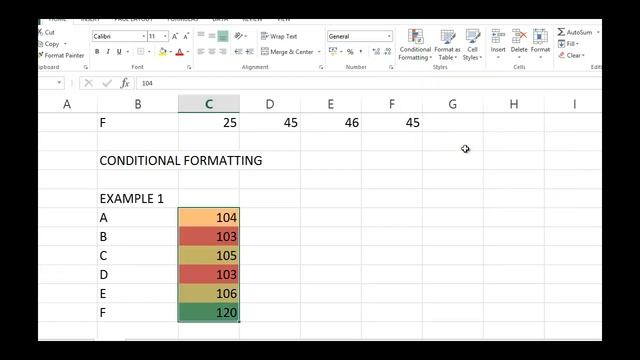The image size is (640, 360).
Task: Toggle Wrap Text
Action: tap(279, 36)
